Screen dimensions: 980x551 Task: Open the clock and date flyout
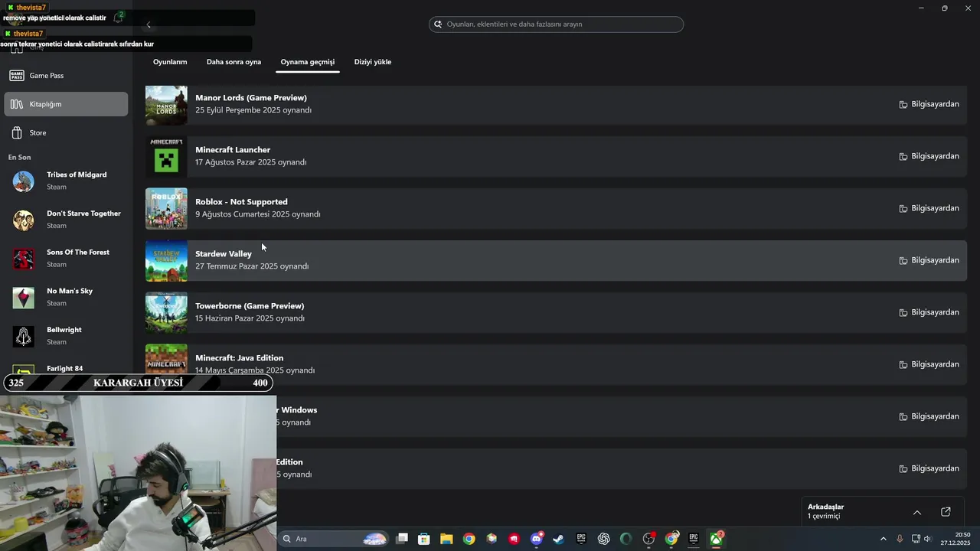click(x=955, y=539)
